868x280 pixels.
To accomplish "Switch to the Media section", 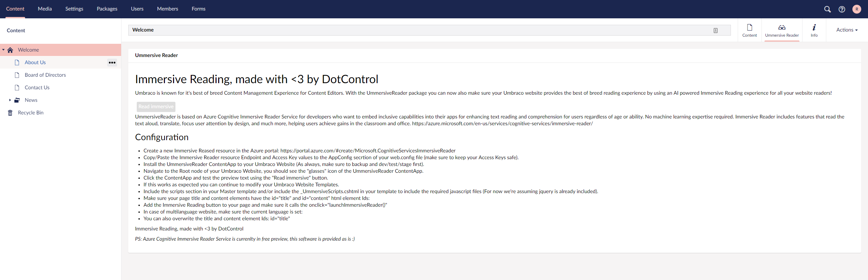I will (x=45, y=9).
